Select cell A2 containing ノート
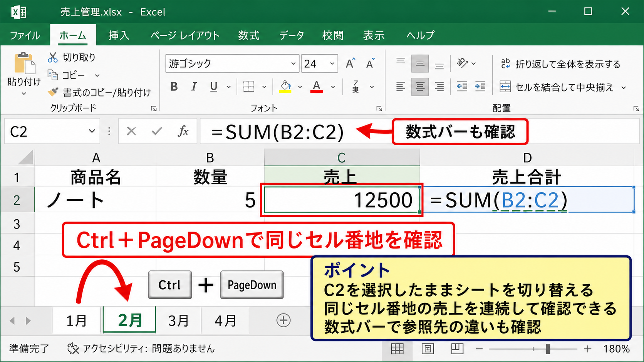This screenshot has height=362, width=644. pos(95,200)
